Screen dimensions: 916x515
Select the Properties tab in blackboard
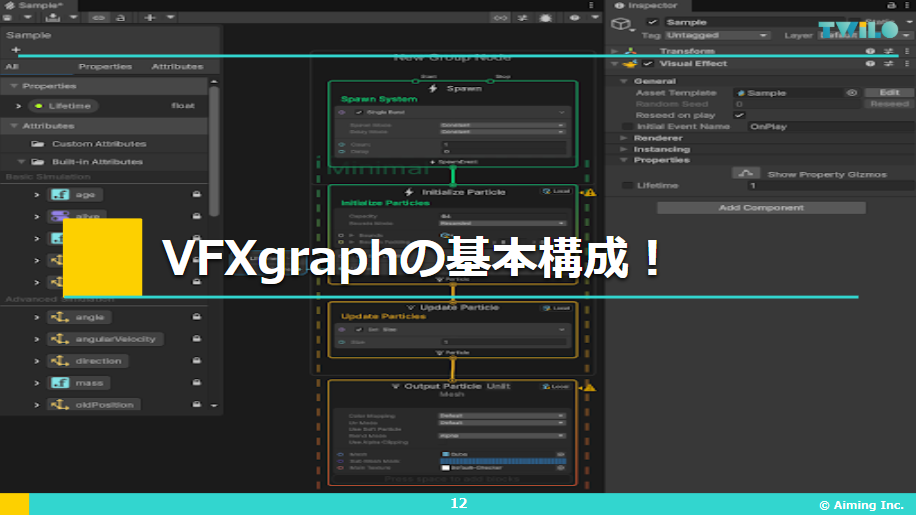105,66
